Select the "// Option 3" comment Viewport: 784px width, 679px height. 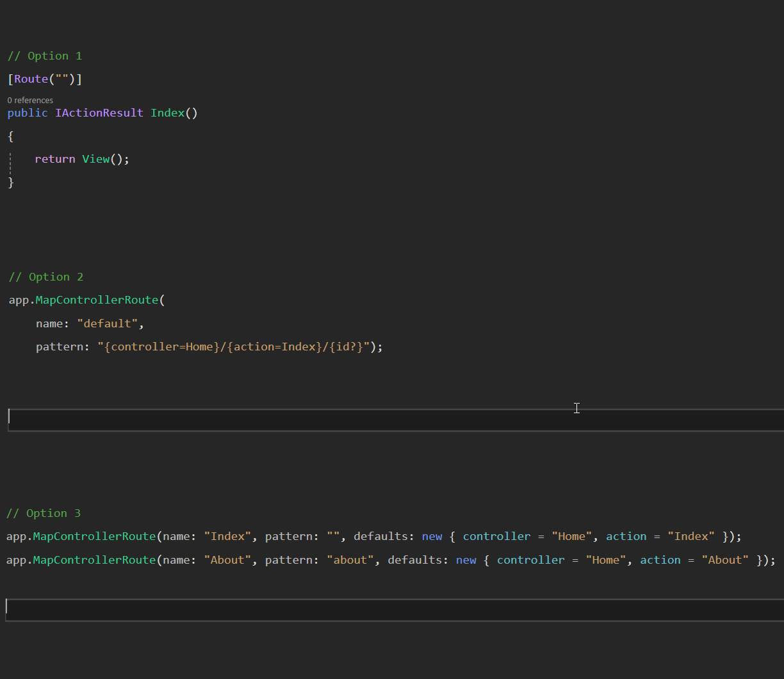pyautogui.click(x=44, y=513)
